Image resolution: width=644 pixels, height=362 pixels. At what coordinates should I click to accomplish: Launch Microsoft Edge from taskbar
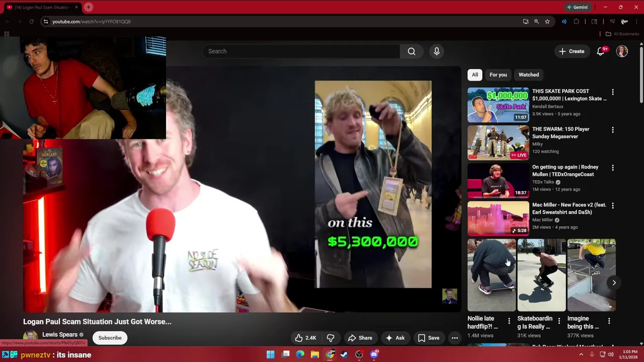(300, 354)
